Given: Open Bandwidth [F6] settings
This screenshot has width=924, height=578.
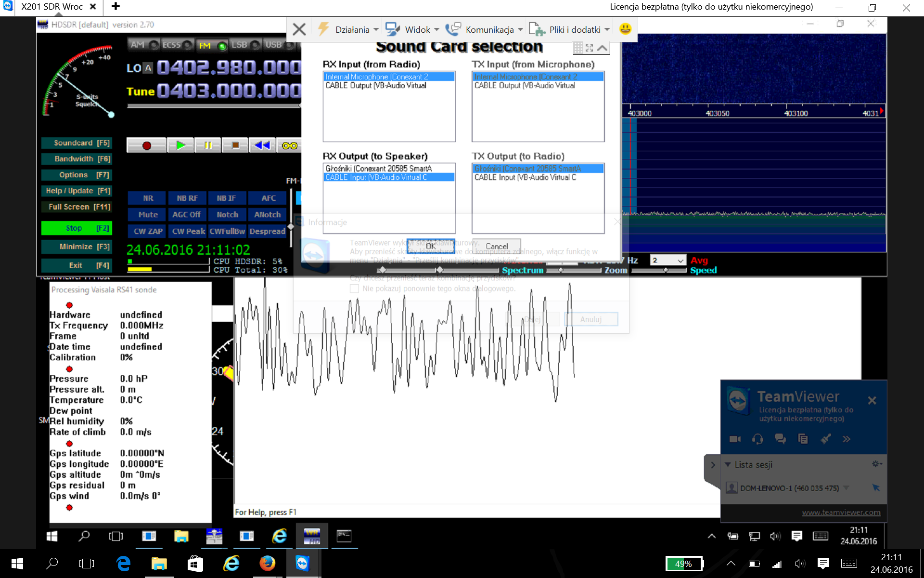Looking at the screenshot, I should point(77,159).
